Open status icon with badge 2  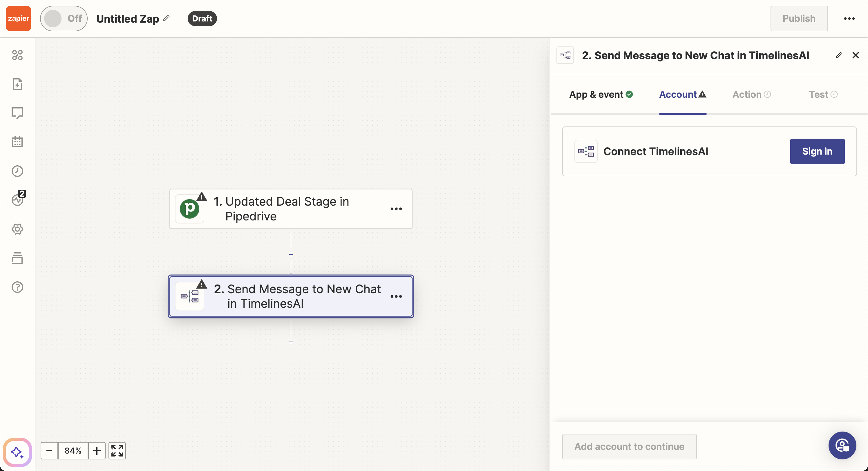coord(17,200)
